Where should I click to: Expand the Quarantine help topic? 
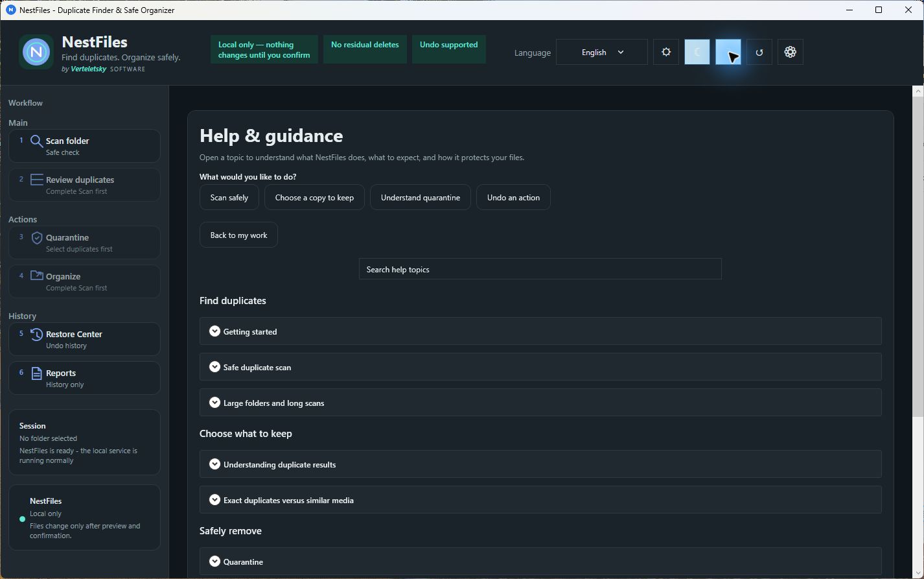(540, 561)
